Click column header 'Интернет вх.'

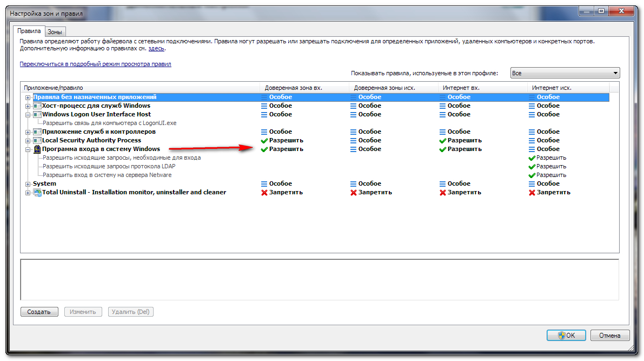point(482,88)
